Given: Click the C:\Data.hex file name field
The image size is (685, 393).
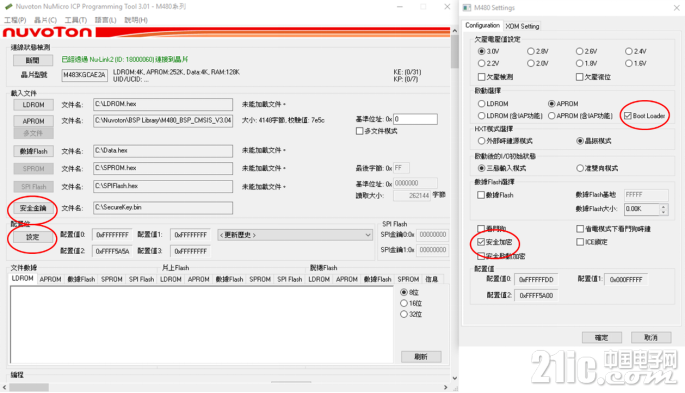Looking at the screenshot, I should click(x=163, y=151).
